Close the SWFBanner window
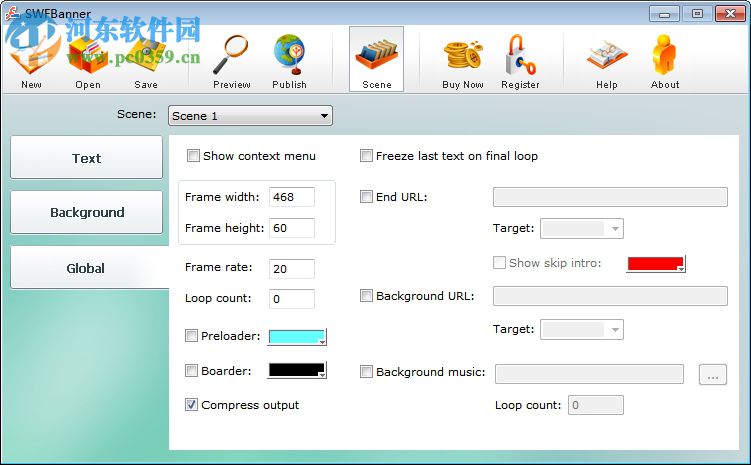 point(730,13)
